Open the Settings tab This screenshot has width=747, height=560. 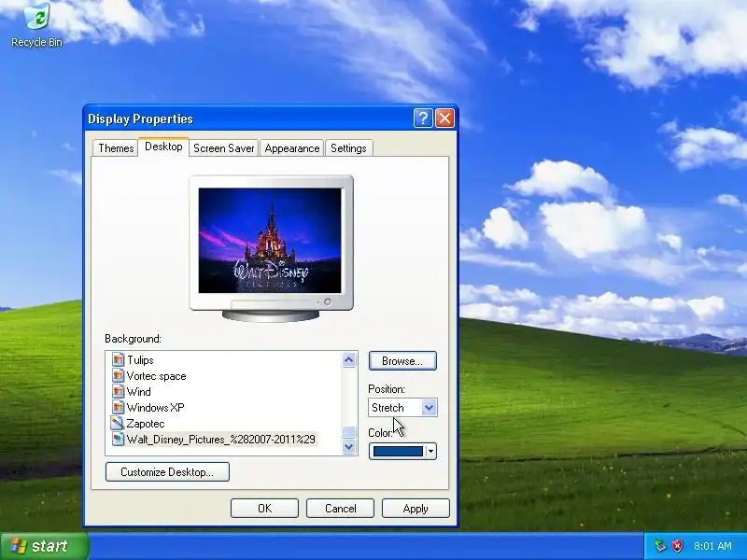[348, 148]
